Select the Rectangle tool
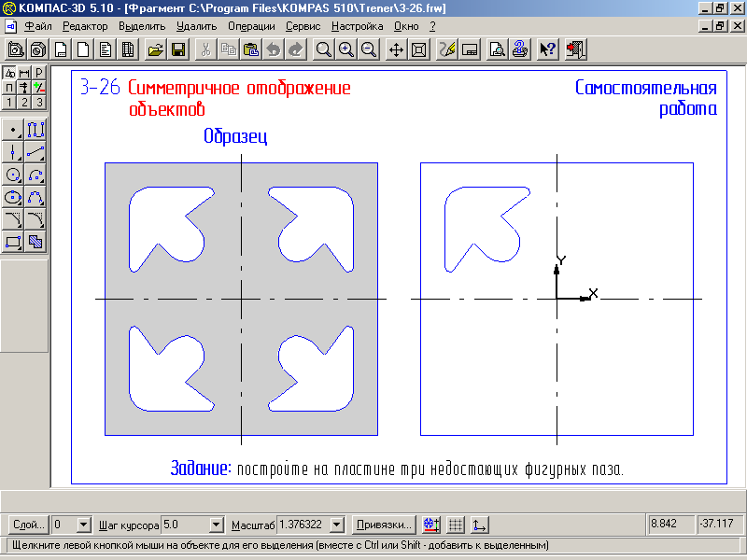747x560 pixels. tap(13, 242)
